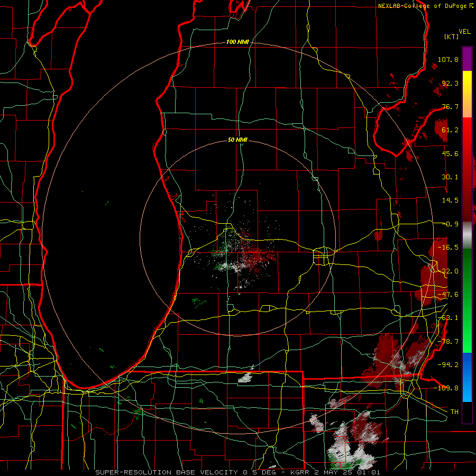
Task: Click the yellow segment of the velocity color bar
Action: 467,81
